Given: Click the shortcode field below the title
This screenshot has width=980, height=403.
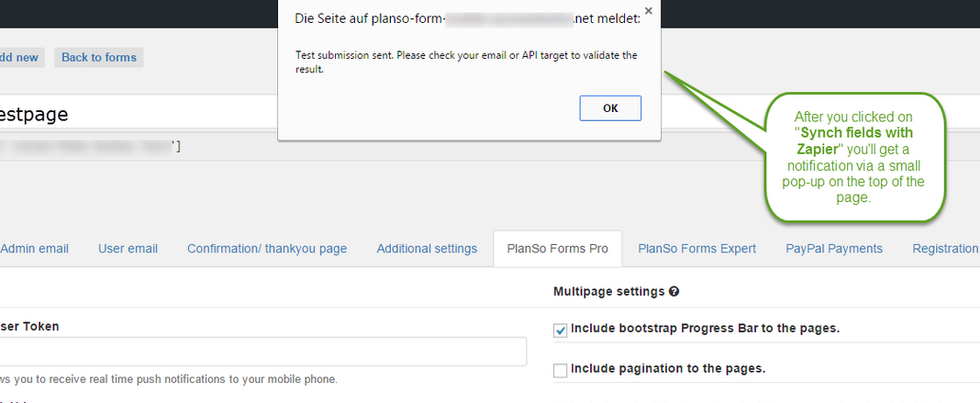Looking at the screenshot, I should tap(139, 148).
